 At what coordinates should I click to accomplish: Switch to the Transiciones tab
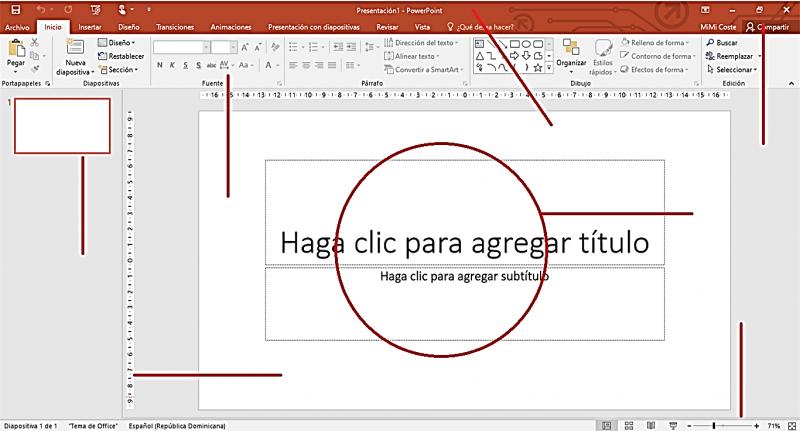click(x=175, y=27)
